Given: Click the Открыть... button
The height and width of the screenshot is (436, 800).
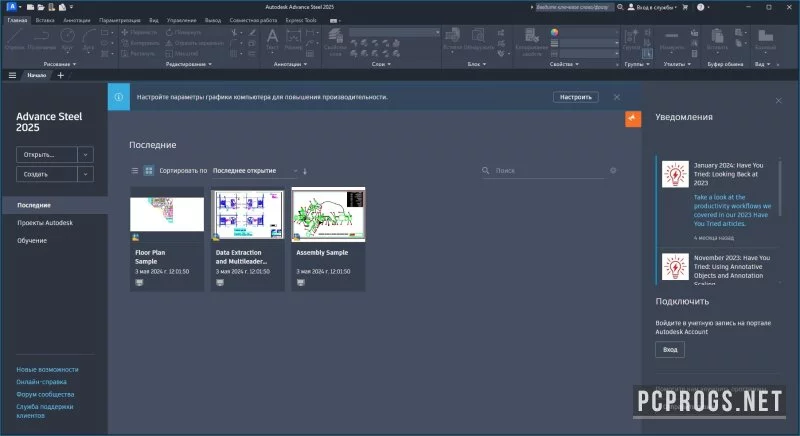Looking at the screenshot, I should (47, 155).
